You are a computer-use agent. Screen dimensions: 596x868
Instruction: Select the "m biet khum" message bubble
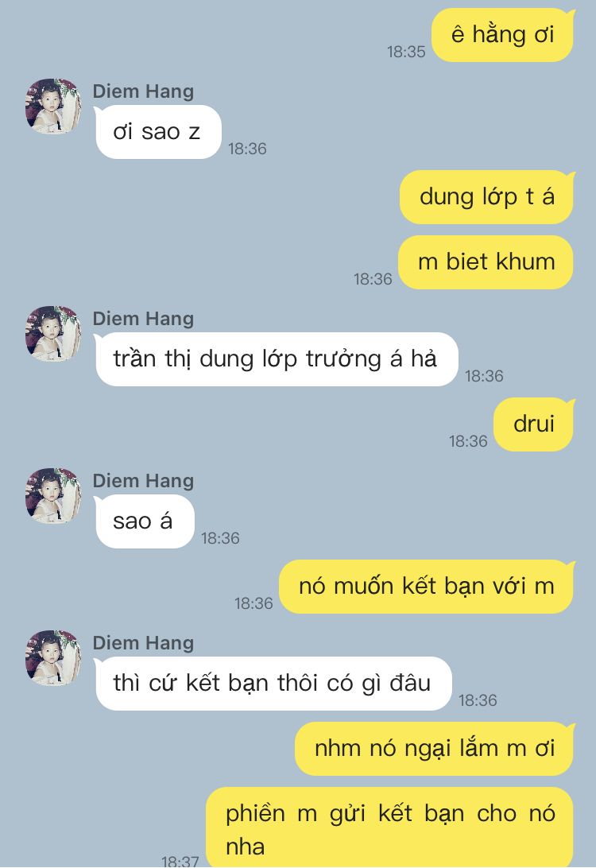pos(486,262)
